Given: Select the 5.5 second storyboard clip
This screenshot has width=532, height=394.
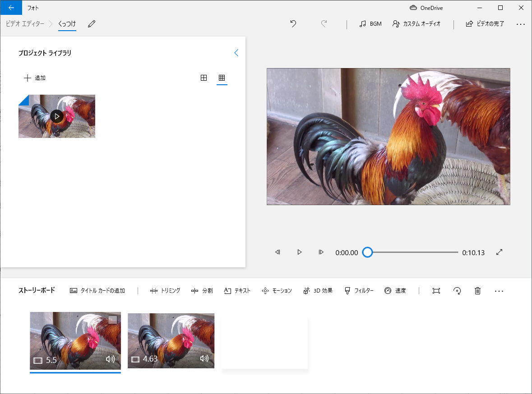Looking at the screenshot, I should pyautogui.click(x=75, y=341).
